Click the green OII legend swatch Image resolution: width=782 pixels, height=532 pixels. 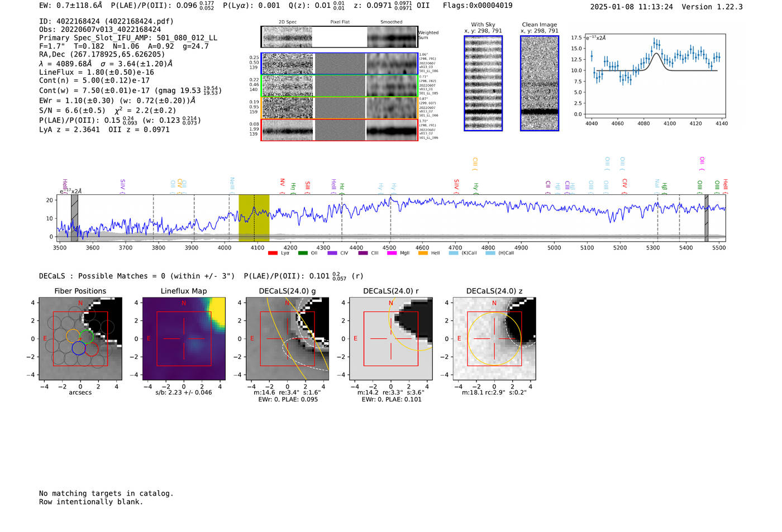(x=303, y=253)
